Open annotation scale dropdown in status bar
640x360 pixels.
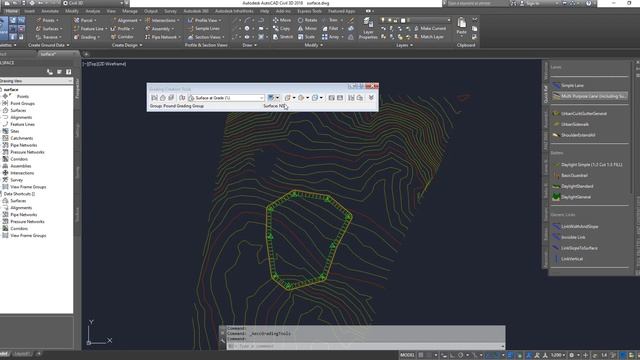tap(559, 355)
